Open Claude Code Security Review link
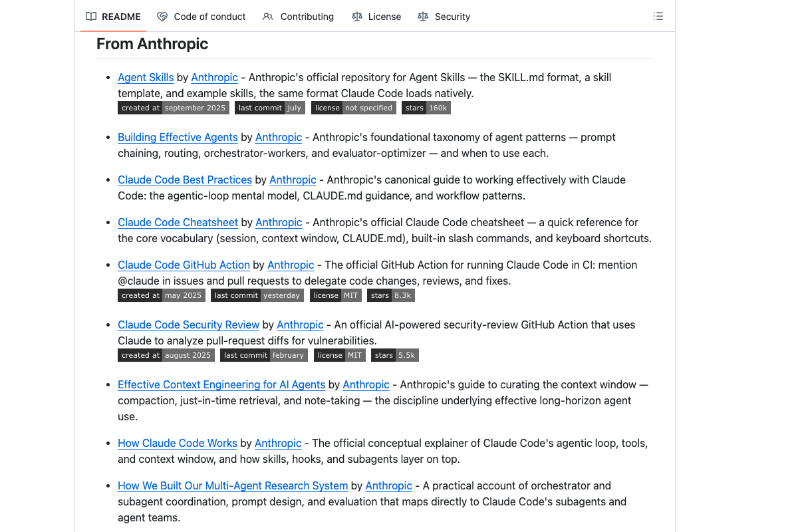The image size is (798, 532). tap(188, 325)
